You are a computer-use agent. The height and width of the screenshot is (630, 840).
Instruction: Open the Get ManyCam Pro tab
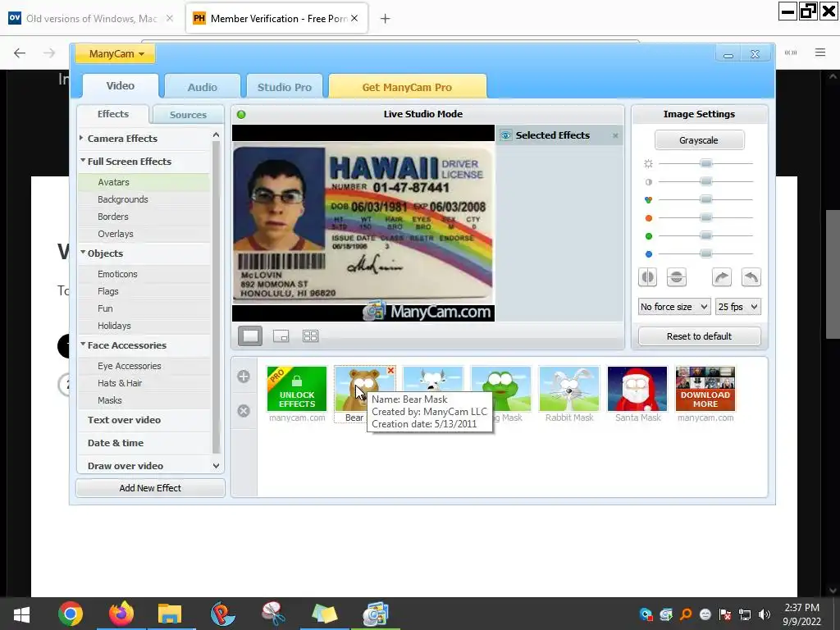click(x=407, y=87)
